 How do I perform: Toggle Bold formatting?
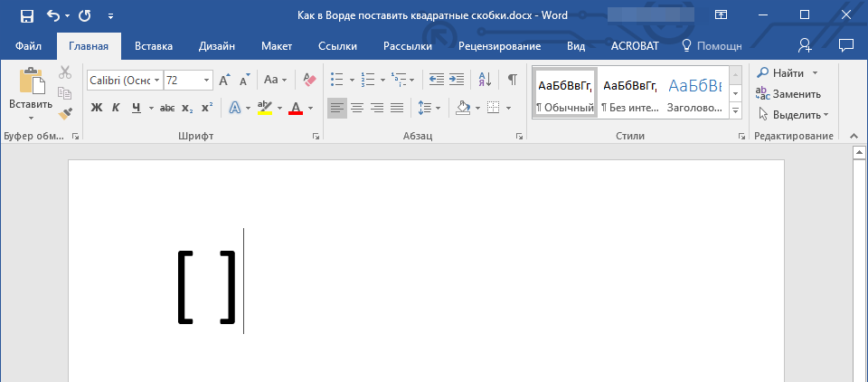click(x=97, y=108)
